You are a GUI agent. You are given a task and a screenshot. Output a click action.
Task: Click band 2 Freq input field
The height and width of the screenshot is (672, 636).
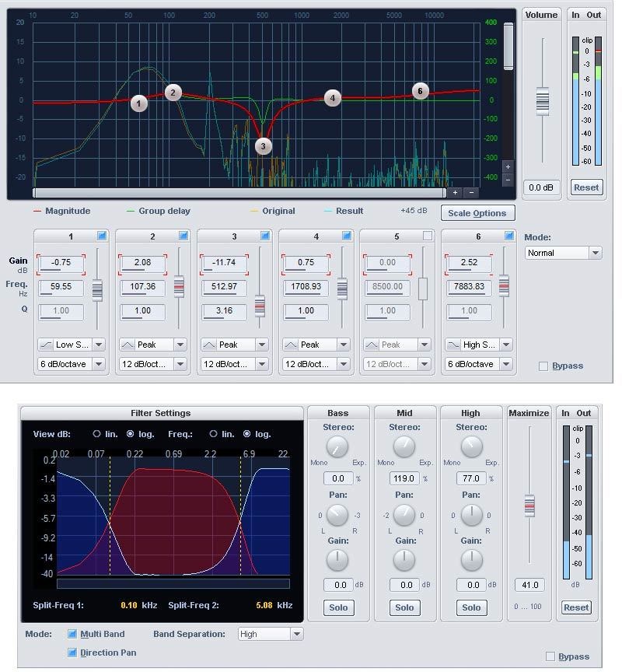[142, 287]
